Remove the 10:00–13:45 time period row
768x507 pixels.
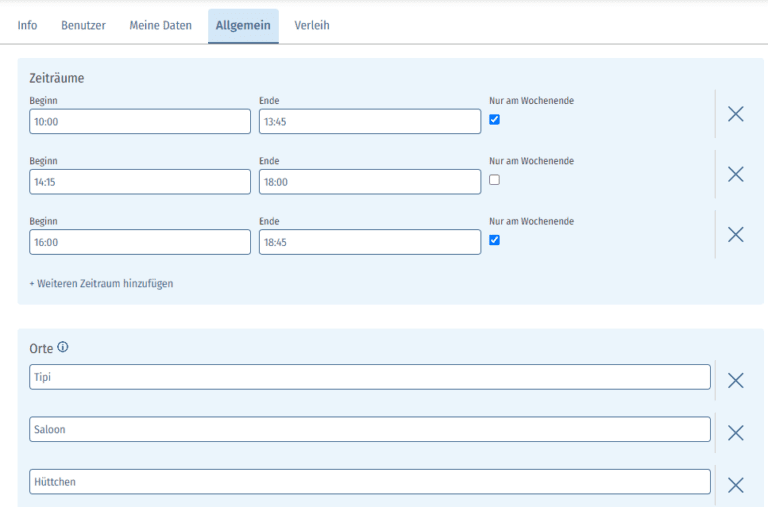click(735, 114)
